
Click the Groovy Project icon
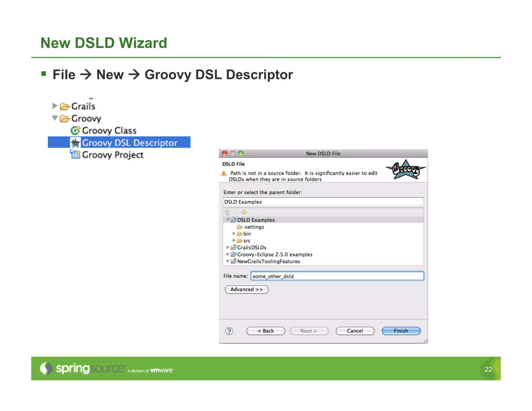tap(75, 154)
